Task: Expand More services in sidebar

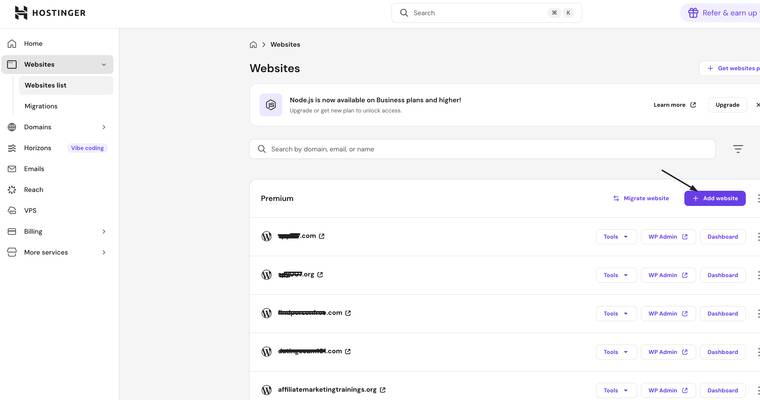Action: [104, 253]
